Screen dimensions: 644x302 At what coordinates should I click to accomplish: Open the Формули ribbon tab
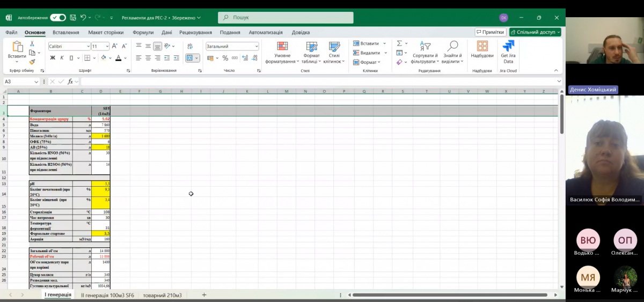143,32
